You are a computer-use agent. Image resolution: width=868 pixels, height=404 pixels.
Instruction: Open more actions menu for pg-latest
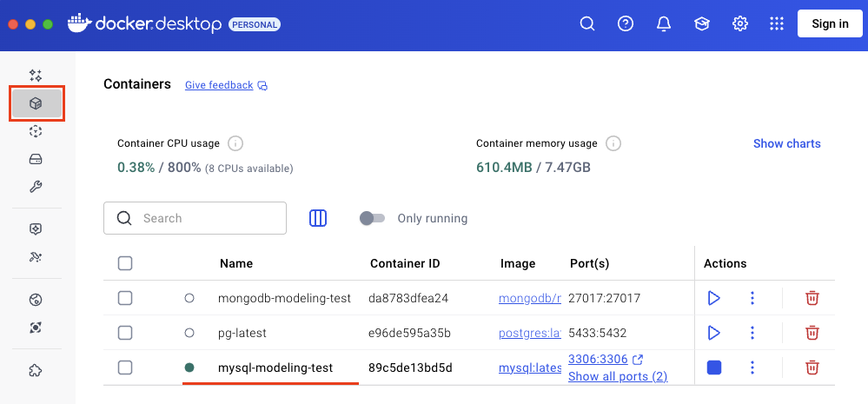[752, 333]
